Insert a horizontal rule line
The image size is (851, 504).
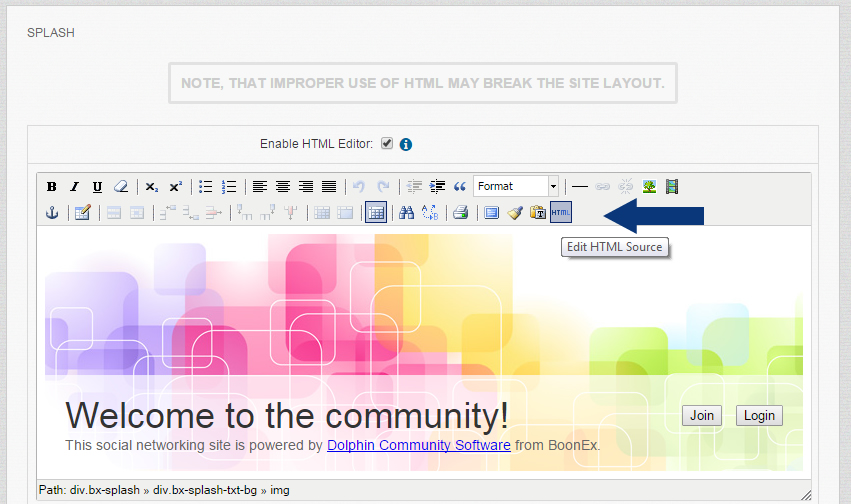tap(580, 187)
